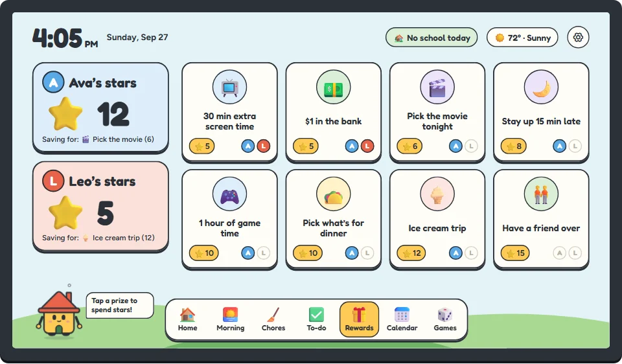Click the blue A avatar in Ava's stars
The height and width of the screenshot is (364, 622).
pos(53,82)
